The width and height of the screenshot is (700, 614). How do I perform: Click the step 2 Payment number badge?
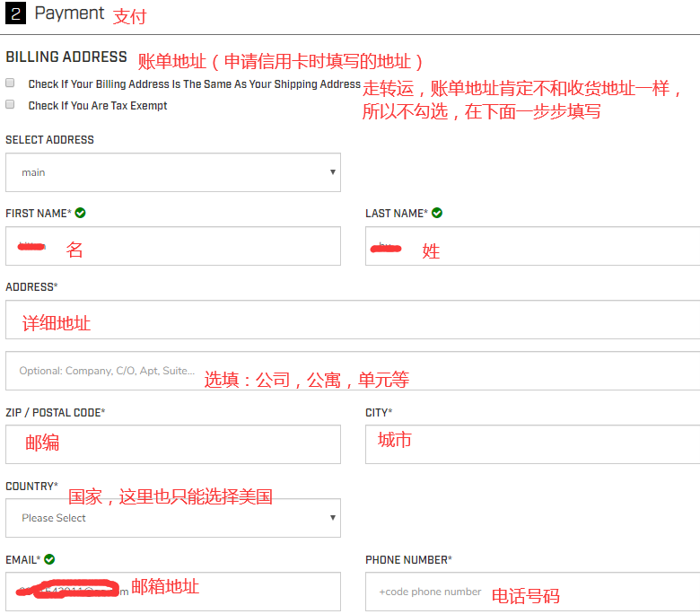click(x=14, y=13)
